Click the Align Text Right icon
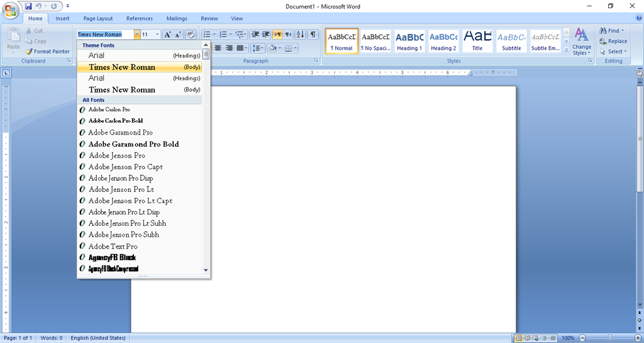The image size is (644, 343). (229, 48)
